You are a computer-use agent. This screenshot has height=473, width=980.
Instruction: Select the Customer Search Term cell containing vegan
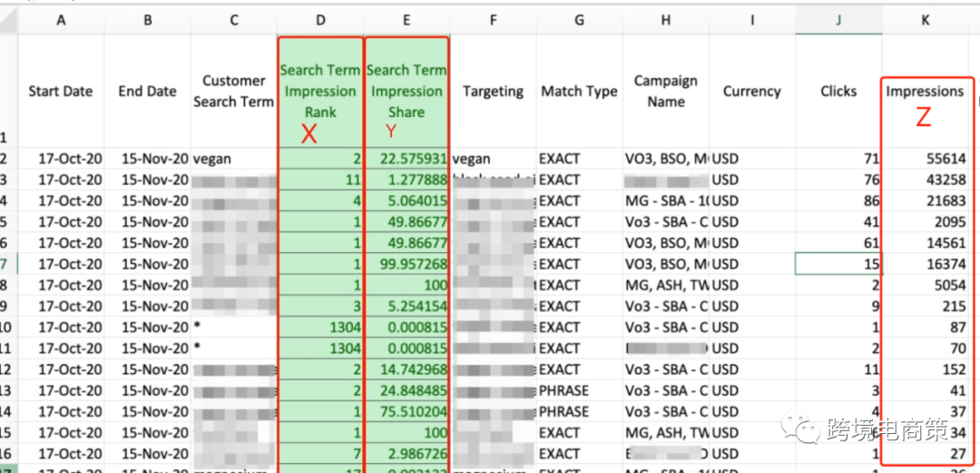click(x=233, y=159)
